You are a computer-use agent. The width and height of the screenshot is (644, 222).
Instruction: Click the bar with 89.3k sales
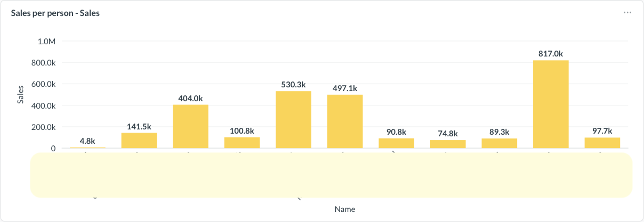tap(500, 143)
